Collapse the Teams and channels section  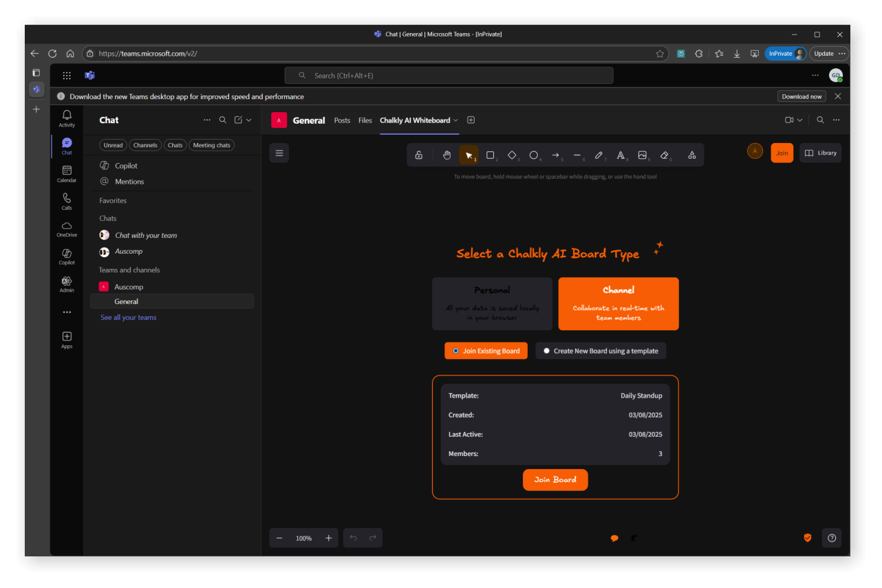(129, 270)
